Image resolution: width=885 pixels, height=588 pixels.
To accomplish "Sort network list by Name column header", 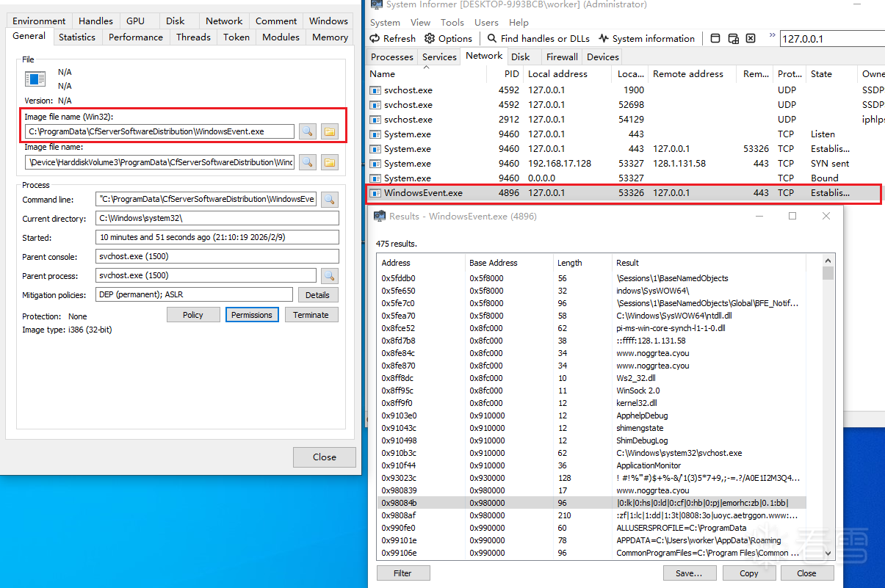I will [x=426, y=73].
